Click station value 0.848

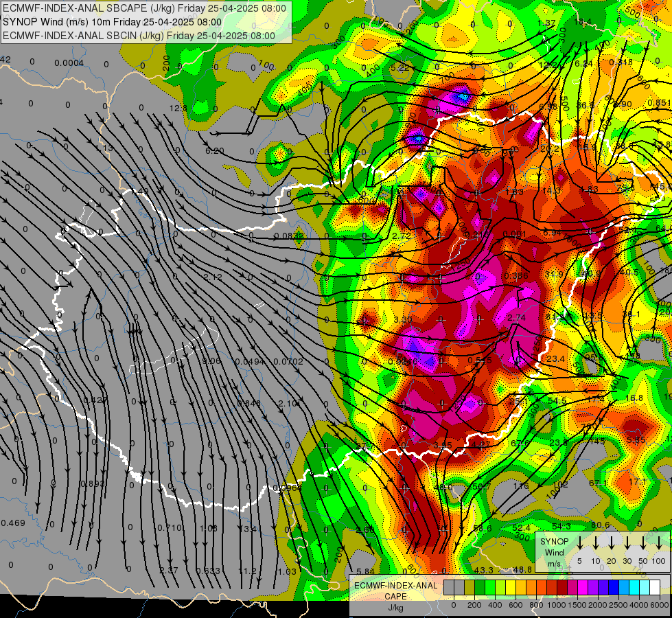point(248,402)
